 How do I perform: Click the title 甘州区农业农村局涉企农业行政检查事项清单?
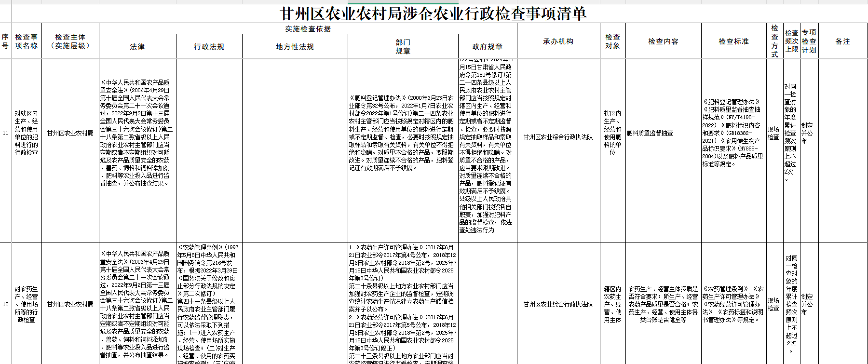pyautogui.click(x=433, y=13)
